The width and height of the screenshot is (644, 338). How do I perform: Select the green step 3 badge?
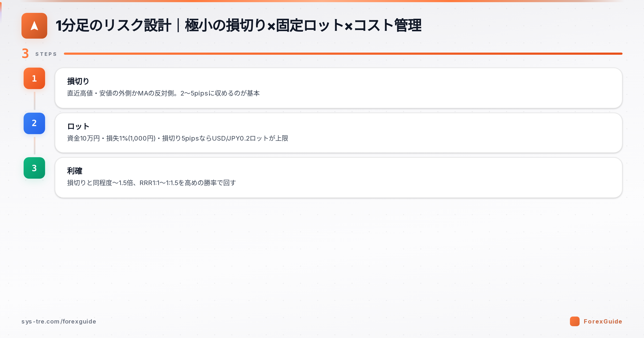click(x=34, y=168)
